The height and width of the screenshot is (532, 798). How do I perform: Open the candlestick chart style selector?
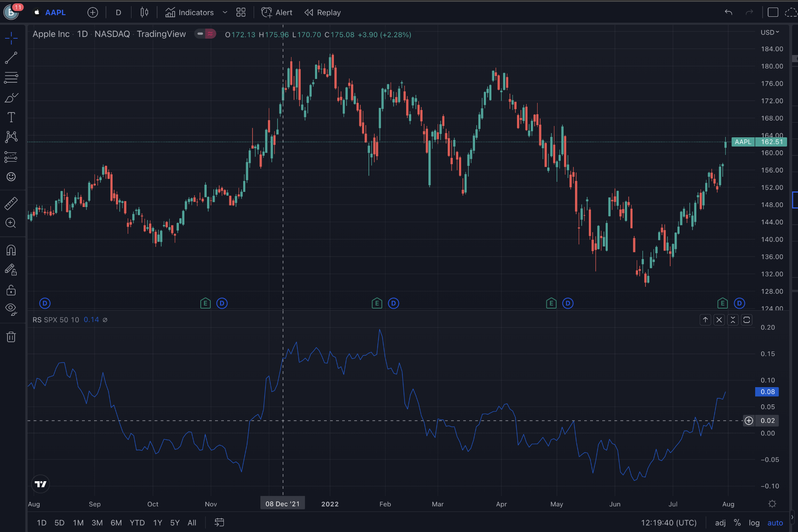pos(144,13)
